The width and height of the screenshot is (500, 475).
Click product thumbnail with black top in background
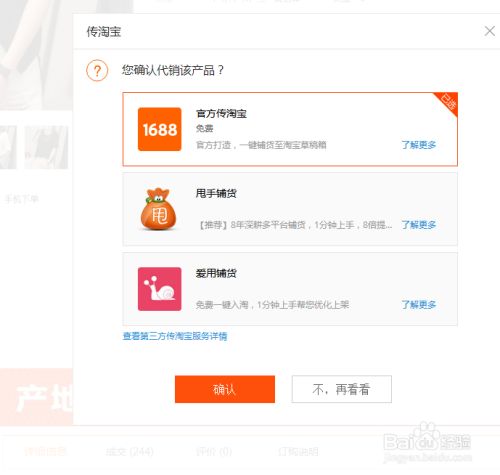click(x=46, y=147)
